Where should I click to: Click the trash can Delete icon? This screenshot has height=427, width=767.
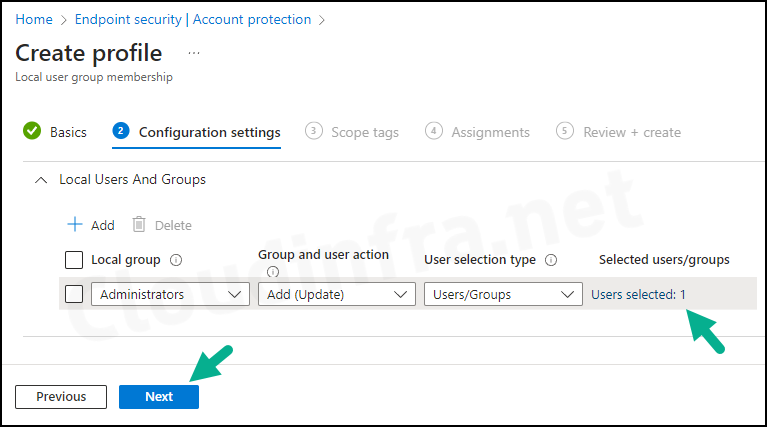point(139,225)
